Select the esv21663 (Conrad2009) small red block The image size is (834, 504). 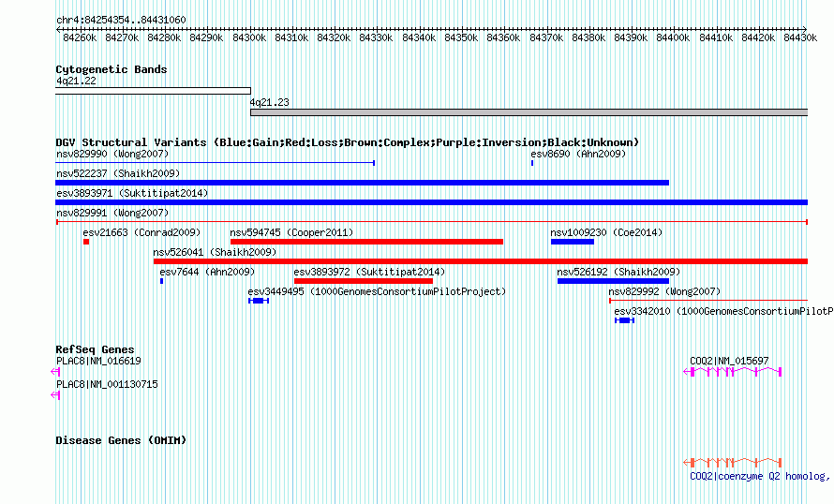coord(86,242)
